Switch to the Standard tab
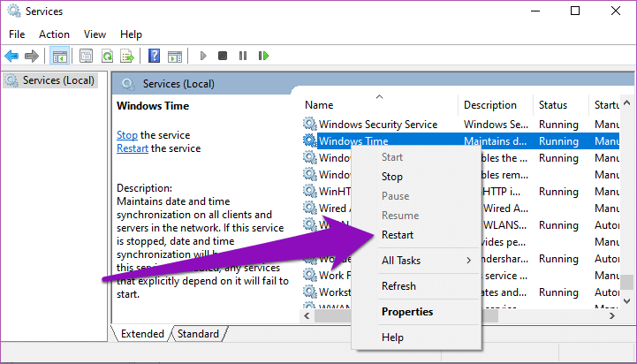The width and height of the screenshot is (637, 364). tap(198, 334)
